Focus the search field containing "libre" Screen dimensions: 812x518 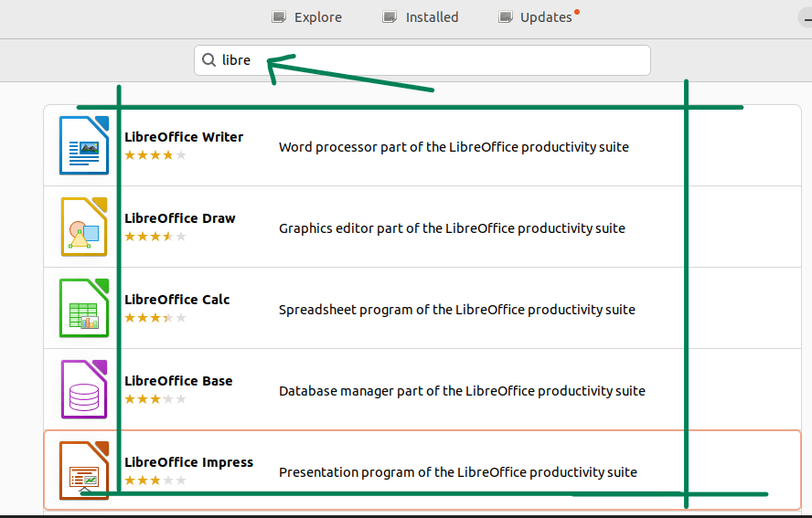click(430, 60)
